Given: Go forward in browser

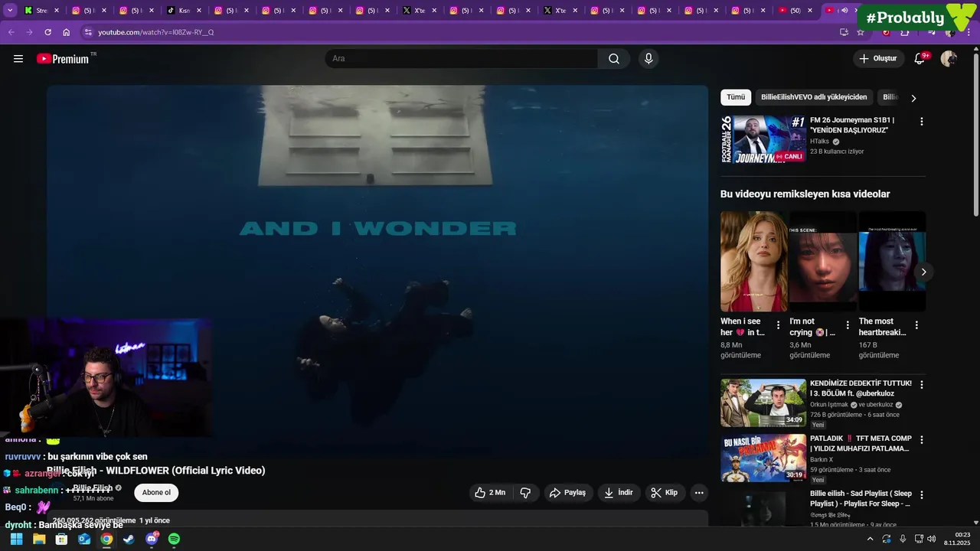Looking at the screenshot, I should [x=29, y=32].
